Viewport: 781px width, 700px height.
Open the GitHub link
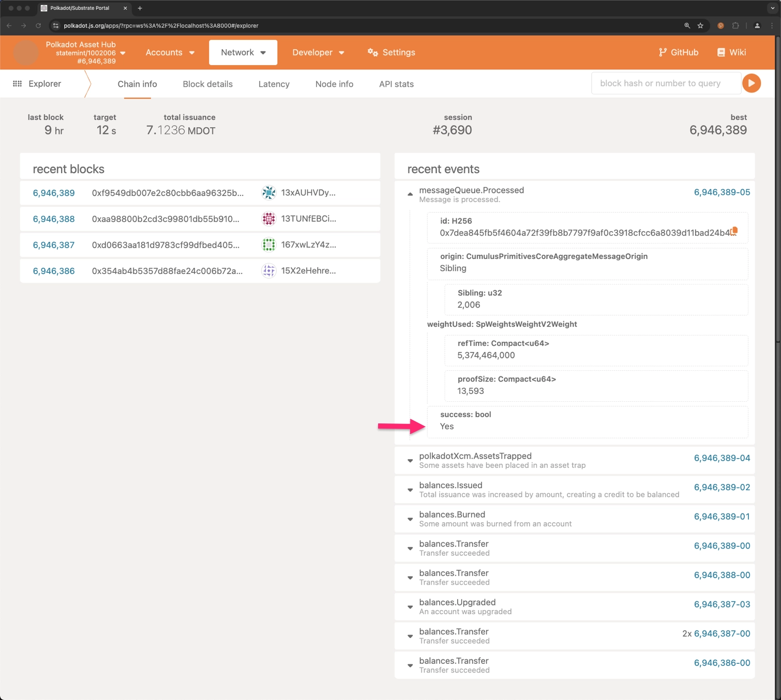click(678, 52)
